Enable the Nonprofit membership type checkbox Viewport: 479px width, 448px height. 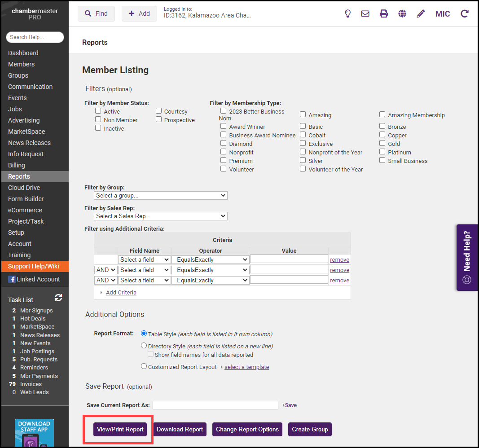pos(223,152)
